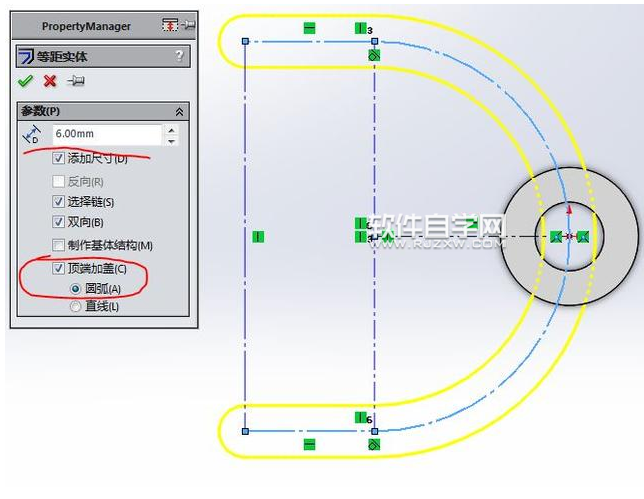644x499 pixels.
Task: Cancel the offset with red X
Action: (50, 81)
